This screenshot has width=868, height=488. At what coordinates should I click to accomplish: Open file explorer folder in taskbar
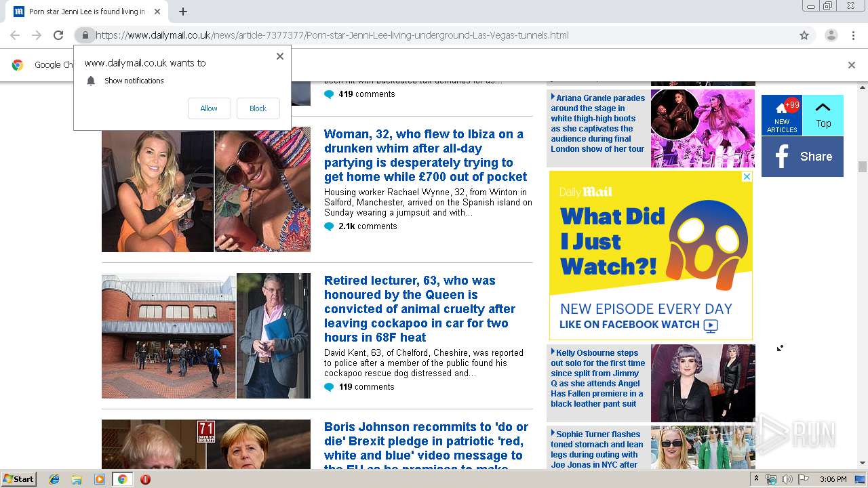(77, 479)
